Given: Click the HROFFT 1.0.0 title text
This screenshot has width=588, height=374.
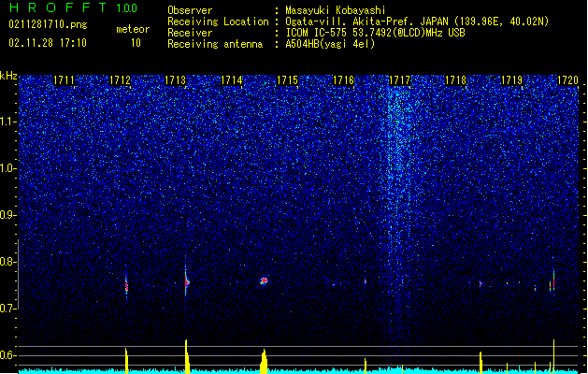Looking at the screenshot, I should coord(73,7).
